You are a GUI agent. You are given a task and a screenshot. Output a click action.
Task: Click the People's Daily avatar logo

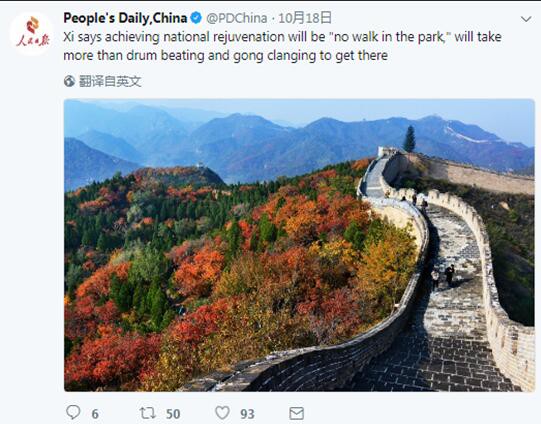[32, 34]
